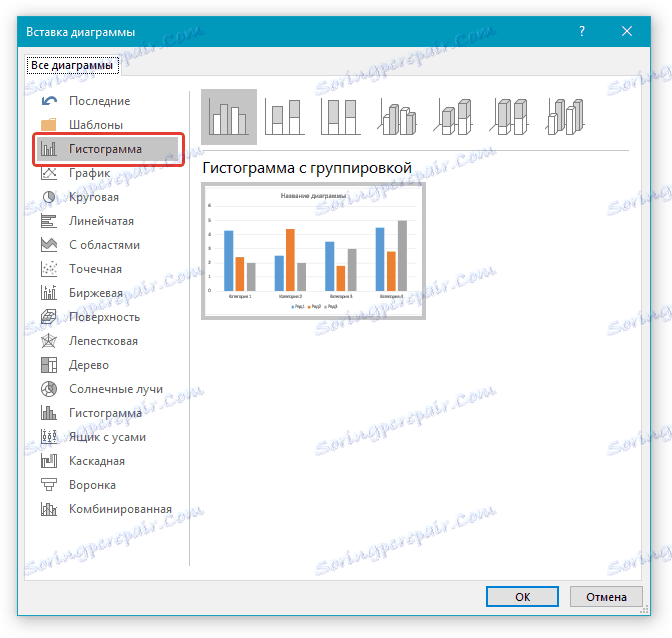
Task: Open the Солнечные лучи sunburst category
Action: 107,389
